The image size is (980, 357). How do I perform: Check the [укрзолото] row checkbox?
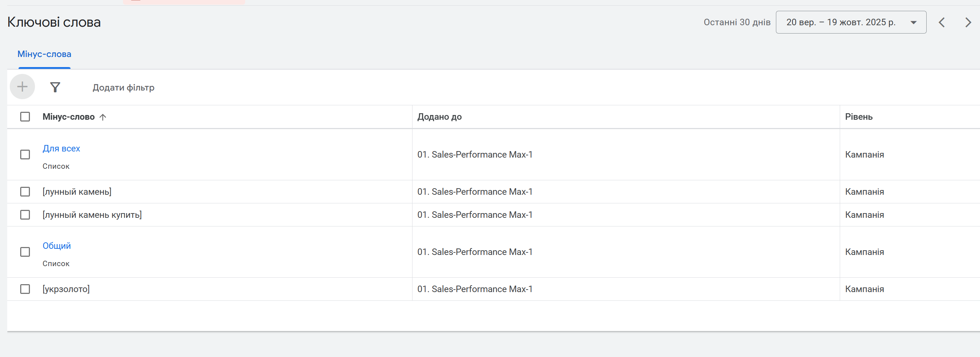coord(25,289)
